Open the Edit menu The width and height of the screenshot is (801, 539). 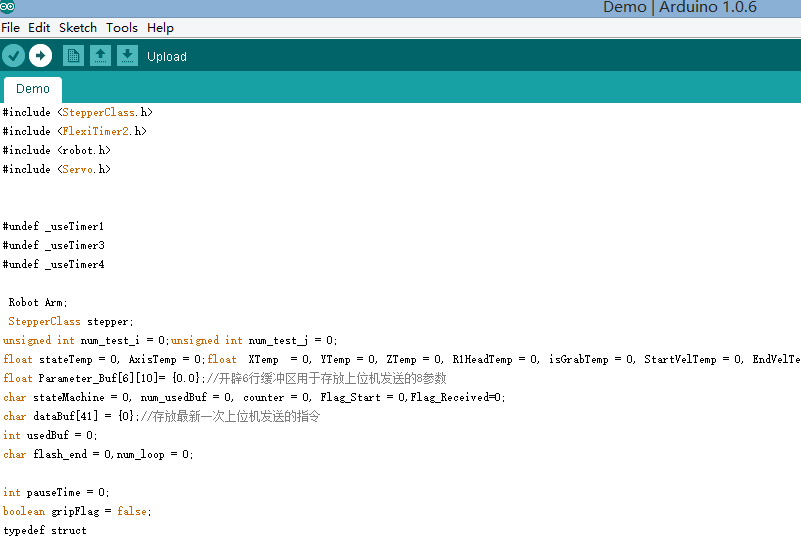39,28
